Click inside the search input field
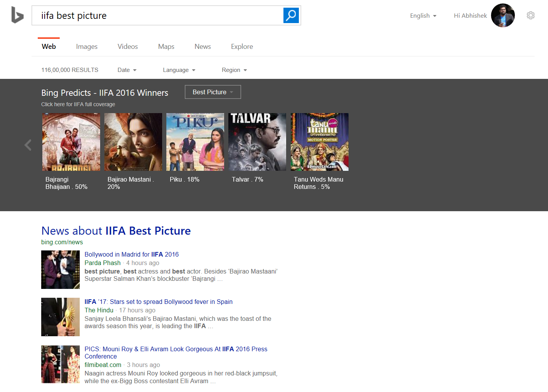Screen dimensions: 548x392 tap(154, 15)
